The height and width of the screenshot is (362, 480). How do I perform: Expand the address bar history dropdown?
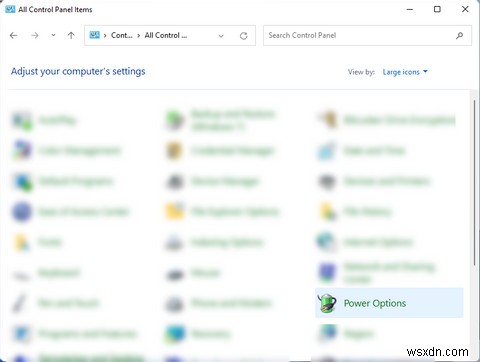(x=221, y=36)
